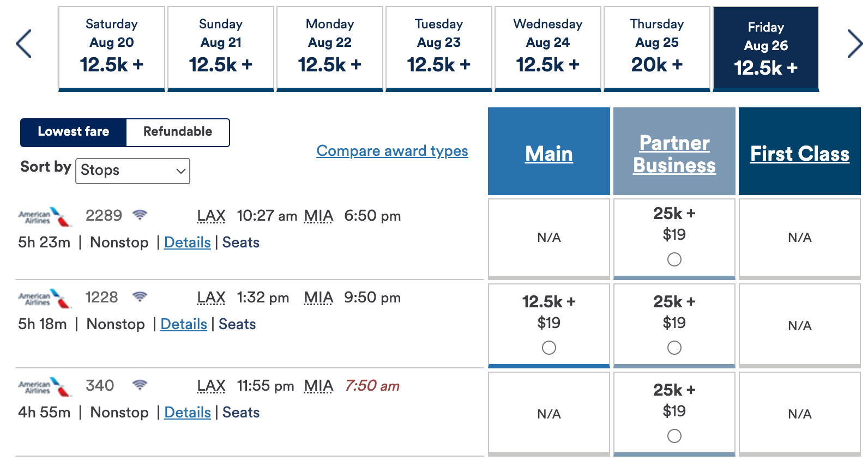The width and height of the screenshot is (868, 461).
Task: Select Main 12.5k fare for flight 1228
Action: pos(548,348)
